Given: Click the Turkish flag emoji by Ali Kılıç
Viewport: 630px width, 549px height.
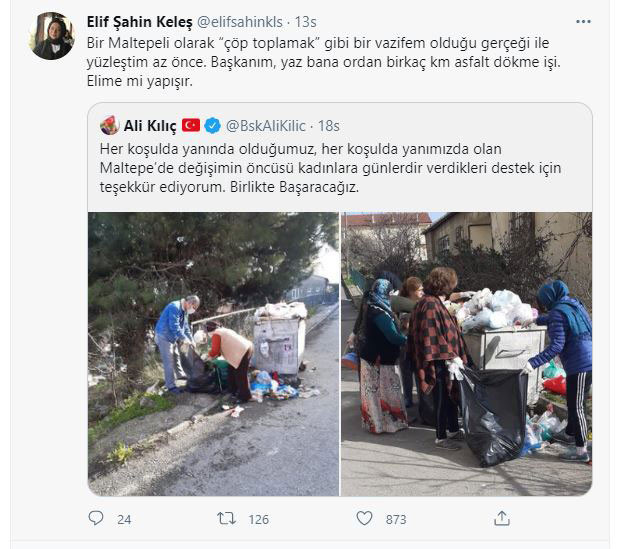Looking at the screenshot, I should (x=191, y=125).
